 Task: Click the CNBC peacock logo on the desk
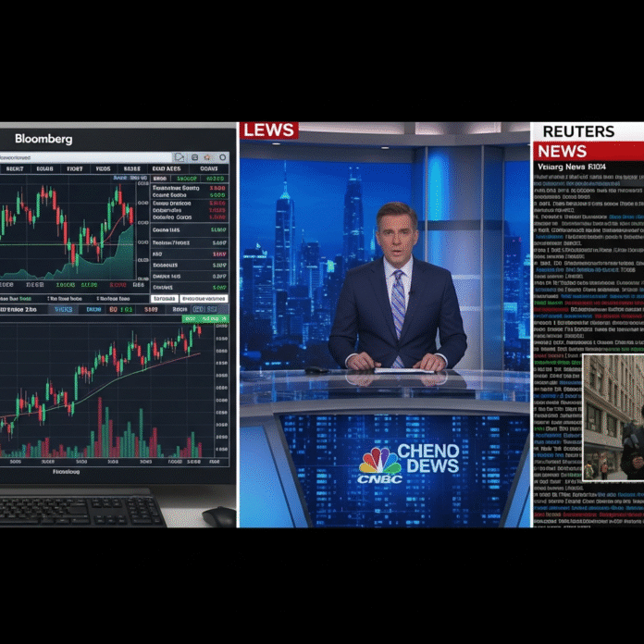[380, 464]
